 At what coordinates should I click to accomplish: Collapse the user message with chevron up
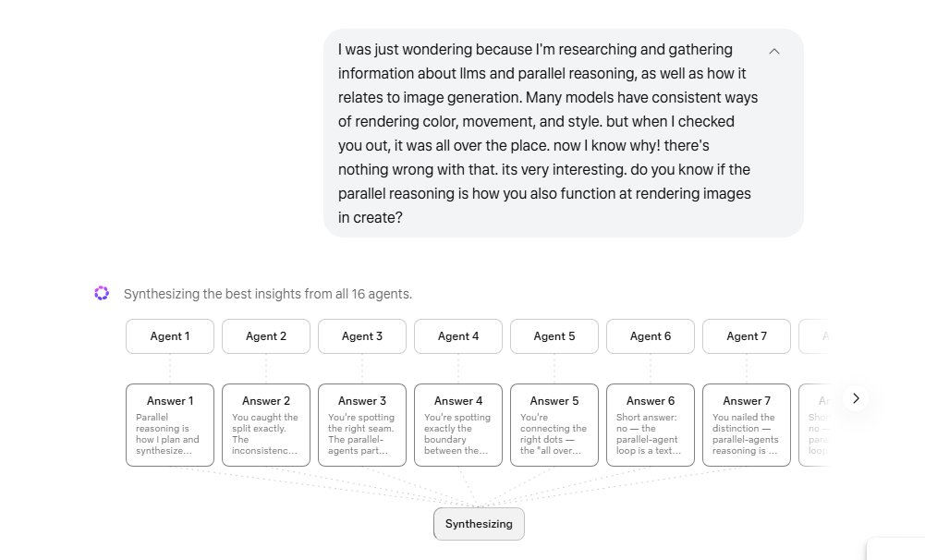point(774,52)
